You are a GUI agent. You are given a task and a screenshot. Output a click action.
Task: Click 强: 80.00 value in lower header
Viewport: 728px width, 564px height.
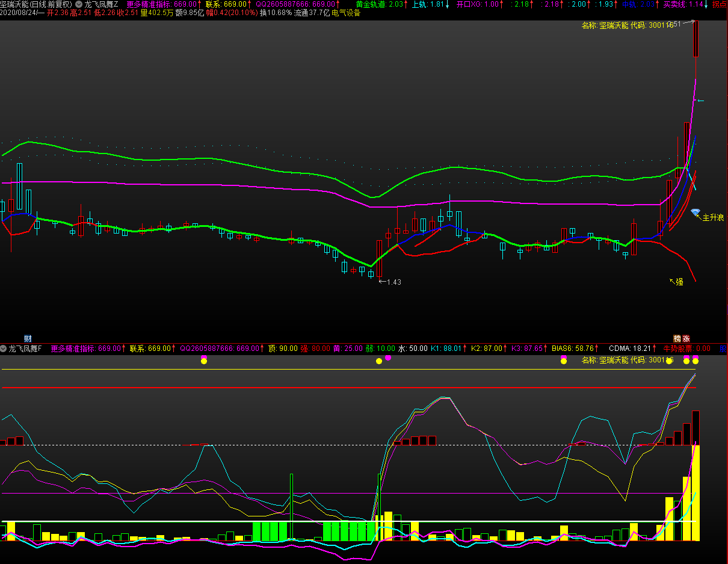tap(315, 349)
